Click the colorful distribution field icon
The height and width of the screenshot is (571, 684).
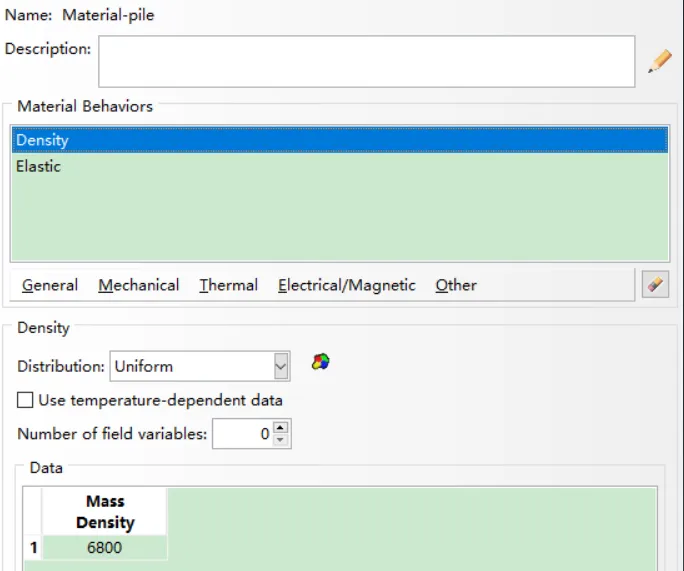321,362
